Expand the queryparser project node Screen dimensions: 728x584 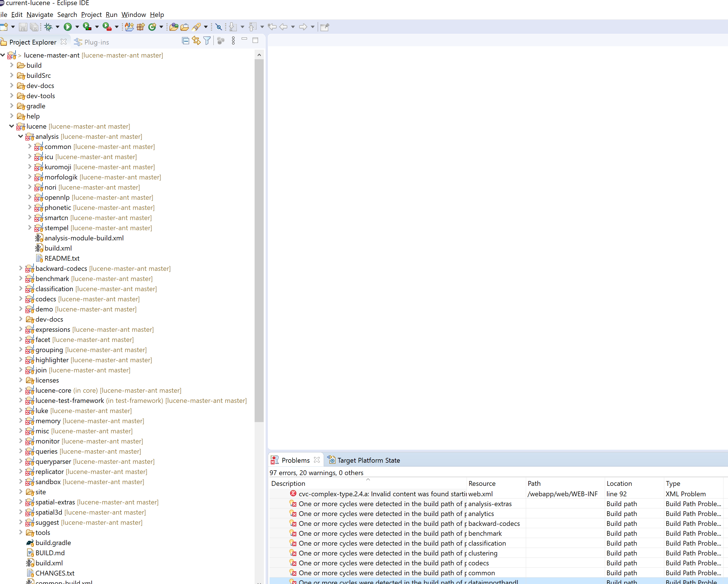[21, 461]
